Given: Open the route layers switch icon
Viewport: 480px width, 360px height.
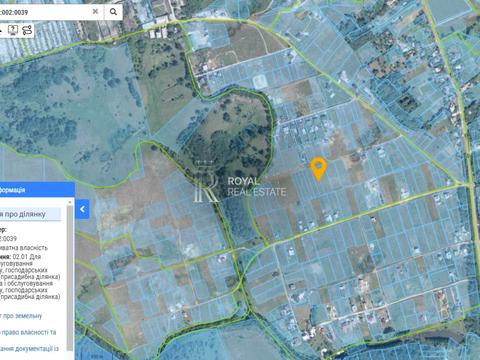Looking at the screenshot, I should pos(27,30).
